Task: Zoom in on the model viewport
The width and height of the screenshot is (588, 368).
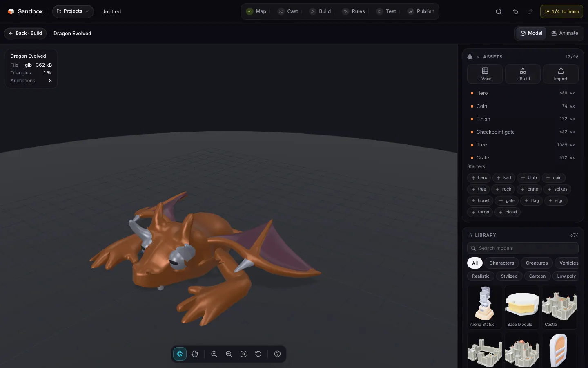Action: pos(214,354)
